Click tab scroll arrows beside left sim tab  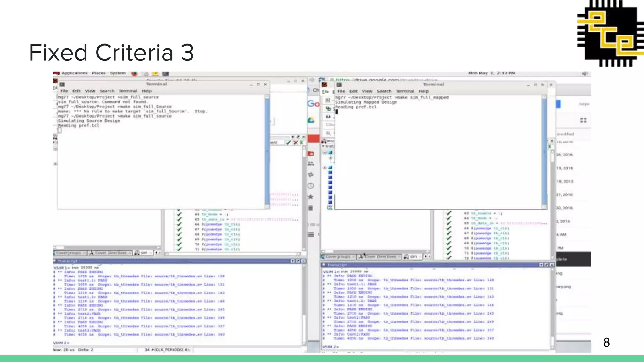(x=158, y=253)
